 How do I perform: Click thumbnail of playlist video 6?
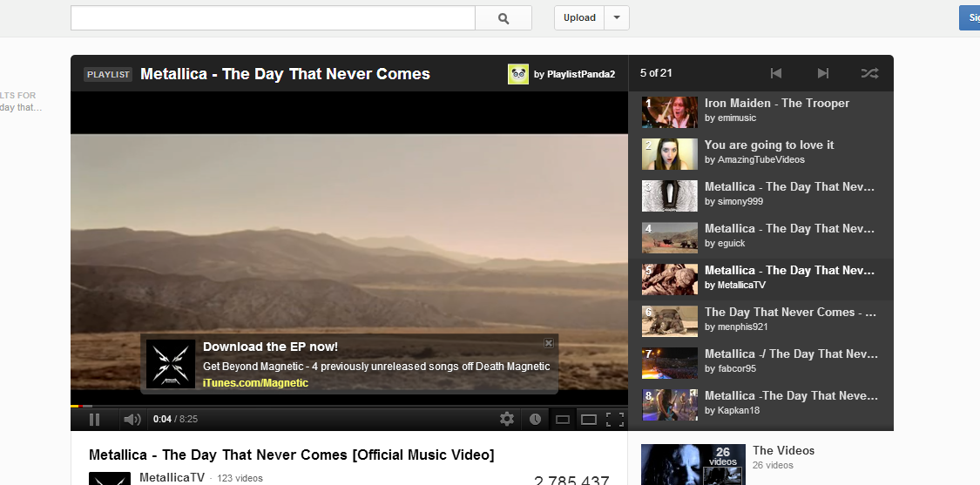669,322
